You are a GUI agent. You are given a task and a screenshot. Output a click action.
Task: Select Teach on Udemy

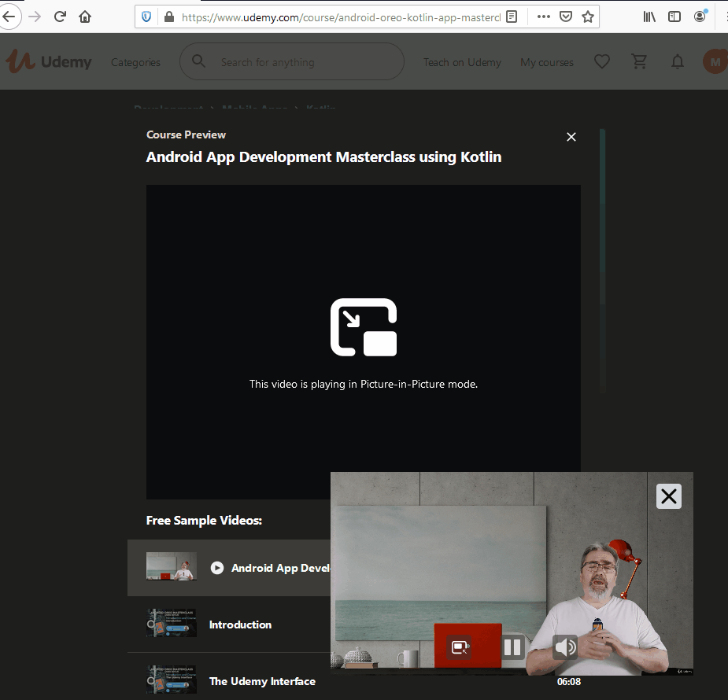coord(462,61)
